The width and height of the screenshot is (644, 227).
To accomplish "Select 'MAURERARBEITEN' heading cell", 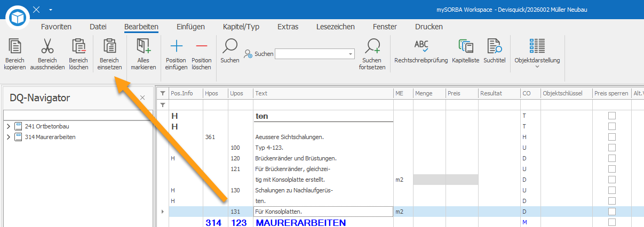I will pos(323,222).
